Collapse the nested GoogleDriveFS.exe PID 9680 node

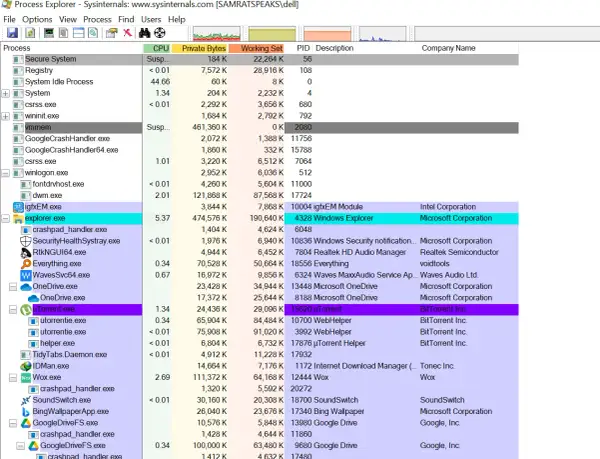[x=21, y=446]
